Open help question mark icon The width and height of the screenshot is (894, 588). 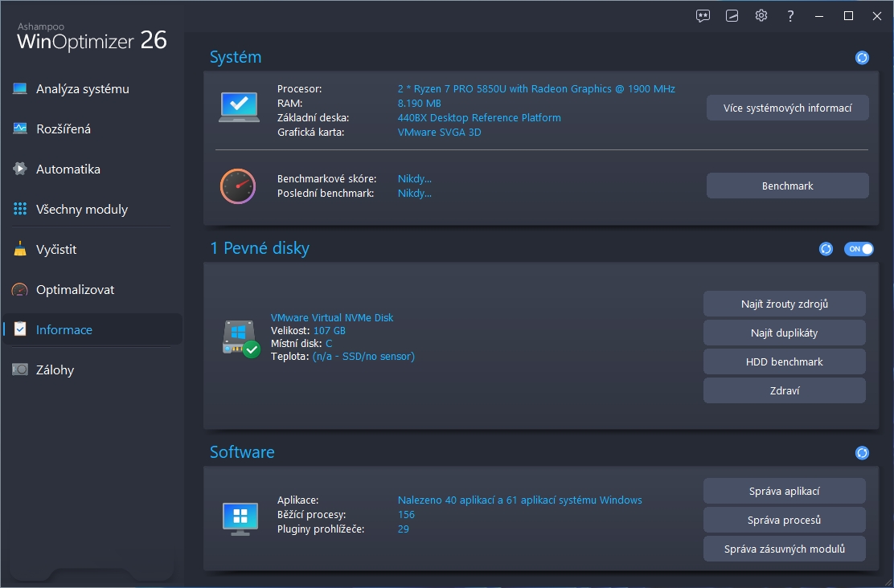(790, 16)
